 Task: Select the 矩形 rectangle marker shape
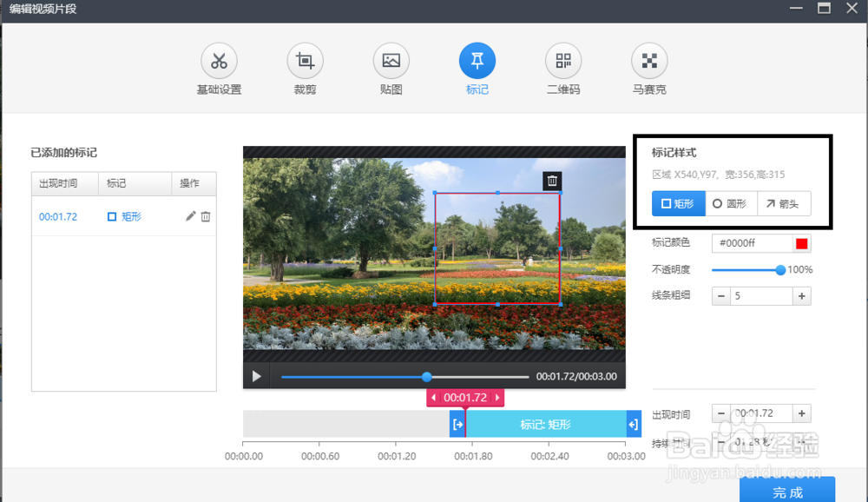click(x=678, y=203)
